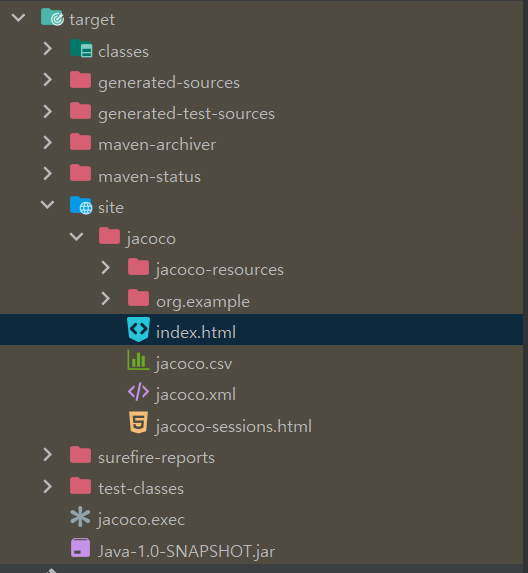Expand the org.example folder chevron
The width and height of the screenshot is (528, 573).
click(106, 299)
